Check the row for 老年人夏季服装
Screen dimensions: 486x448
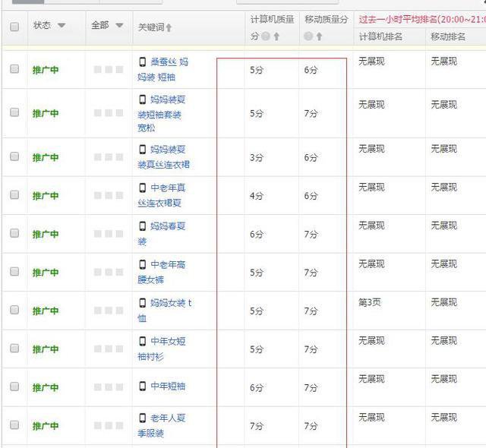click(x=14, y=425)
